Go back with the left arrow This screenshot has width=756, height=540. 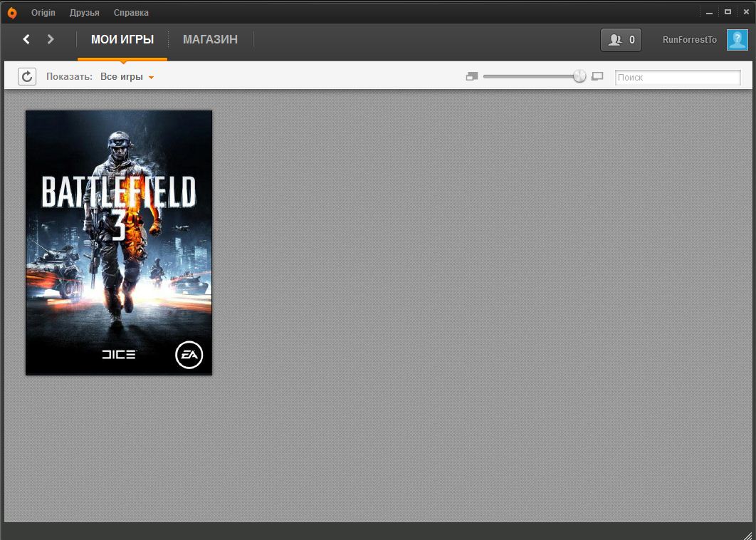(x=26, y=39)
